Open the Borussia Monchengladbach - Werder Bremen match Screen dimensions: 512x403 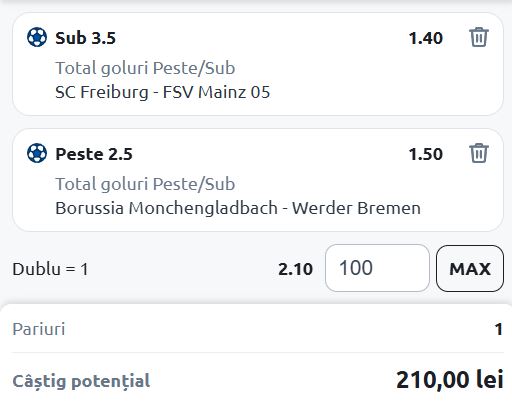[238, 208]
